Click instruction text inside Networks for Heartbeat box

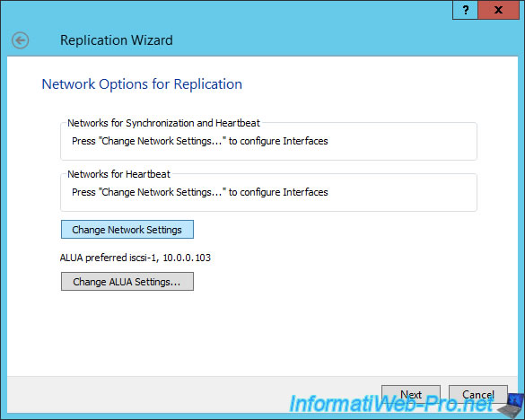click(200, 192)
